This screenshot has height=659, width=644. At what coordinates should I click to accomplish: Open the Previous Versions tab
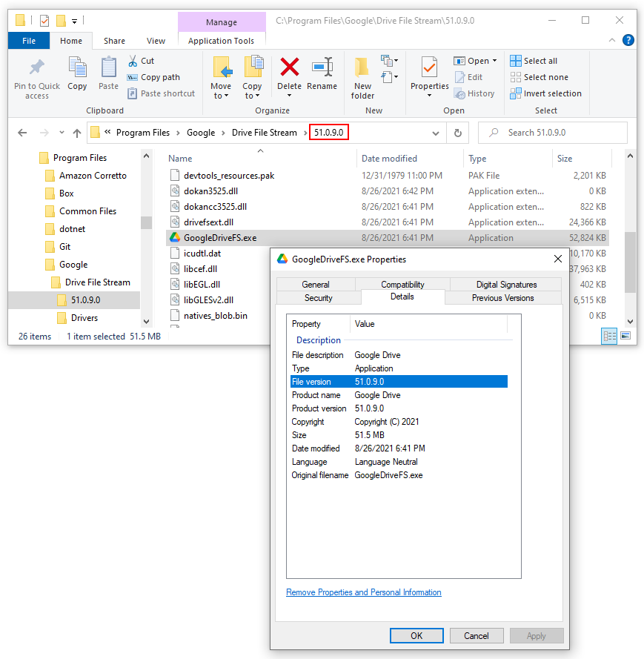(503, 298)
